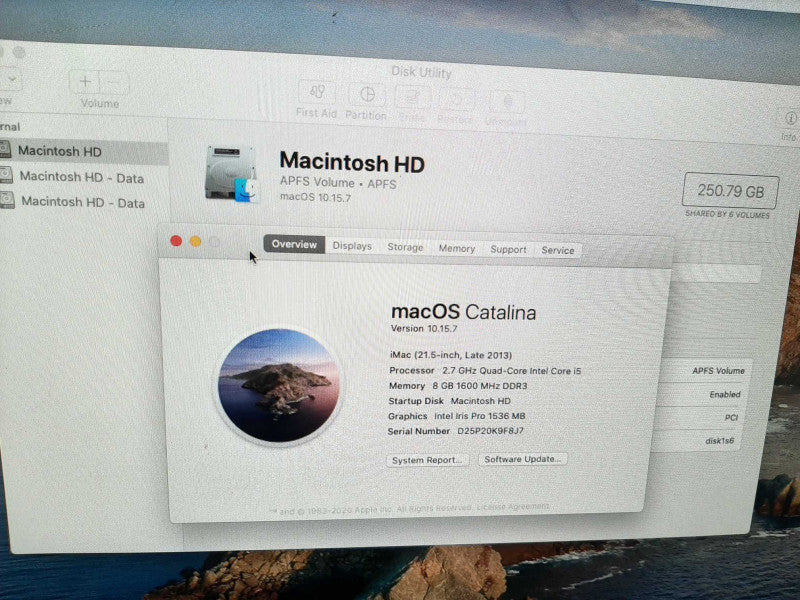
Task: Remove a volume with the minus button
Action: [115, 82]
